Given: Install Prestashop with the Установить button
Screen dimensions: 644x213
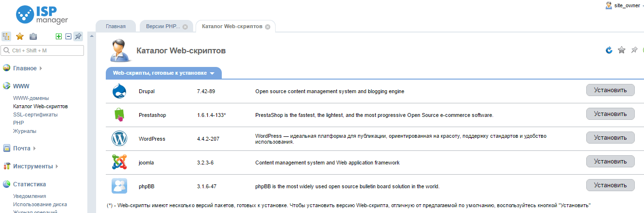Looking at the screenshot, I should click(x=611, y=114).
